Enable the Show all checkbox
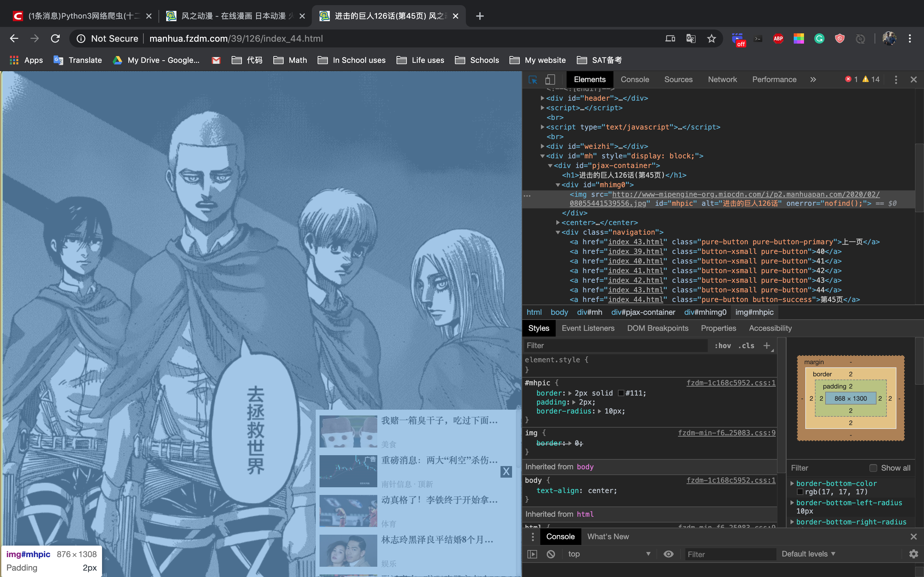The width and height of the screenshot is (924, 577). (873, 468)
